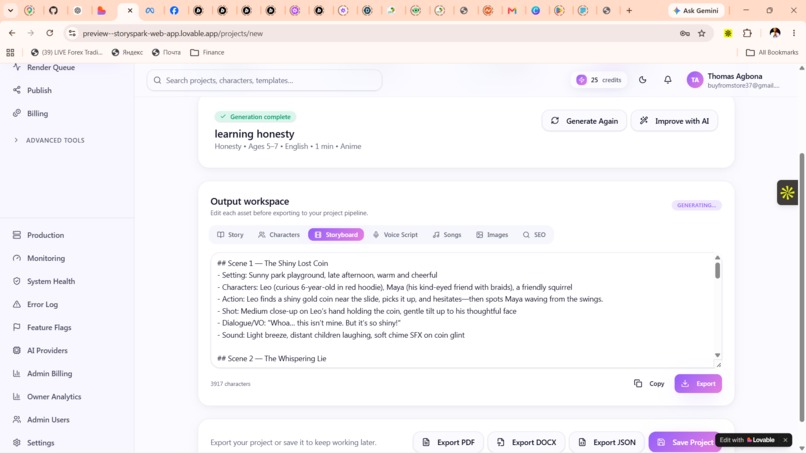Open notifications bell
Viewport: 806px width, 453px height.
667,80
